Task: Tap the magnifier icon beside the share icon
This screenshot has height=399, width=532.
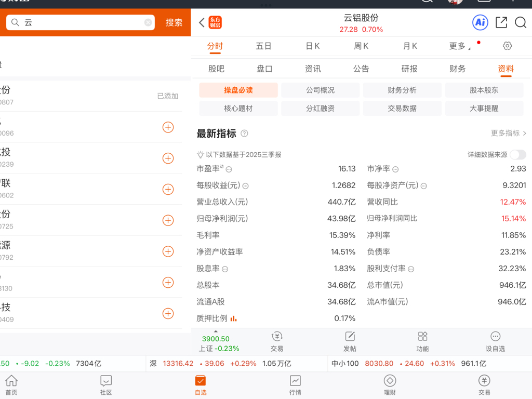Action: [521, 22]
